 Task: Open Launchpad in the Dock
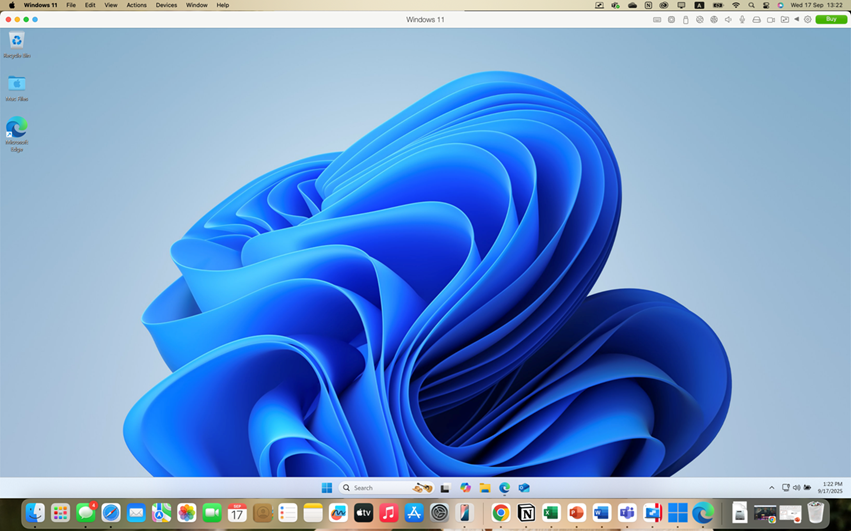click(x=60, y=512)
